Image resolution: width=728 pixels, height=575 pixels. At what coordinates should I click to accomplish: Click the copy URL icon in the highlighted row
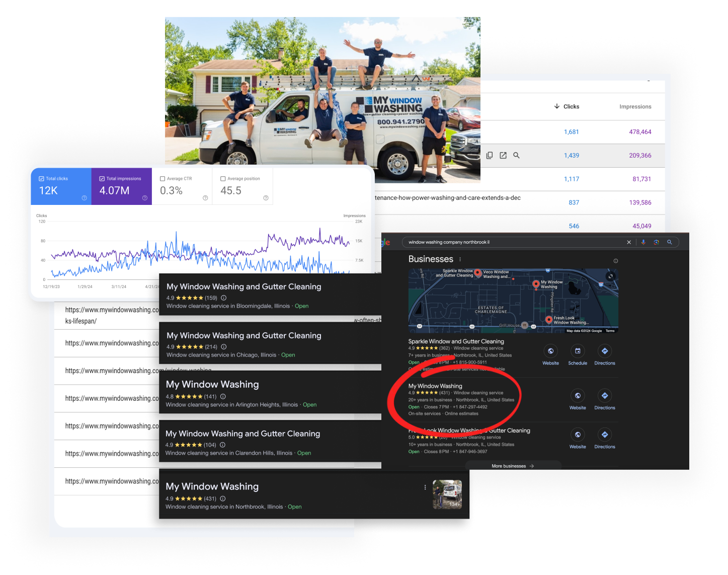[x=490, y=156]
